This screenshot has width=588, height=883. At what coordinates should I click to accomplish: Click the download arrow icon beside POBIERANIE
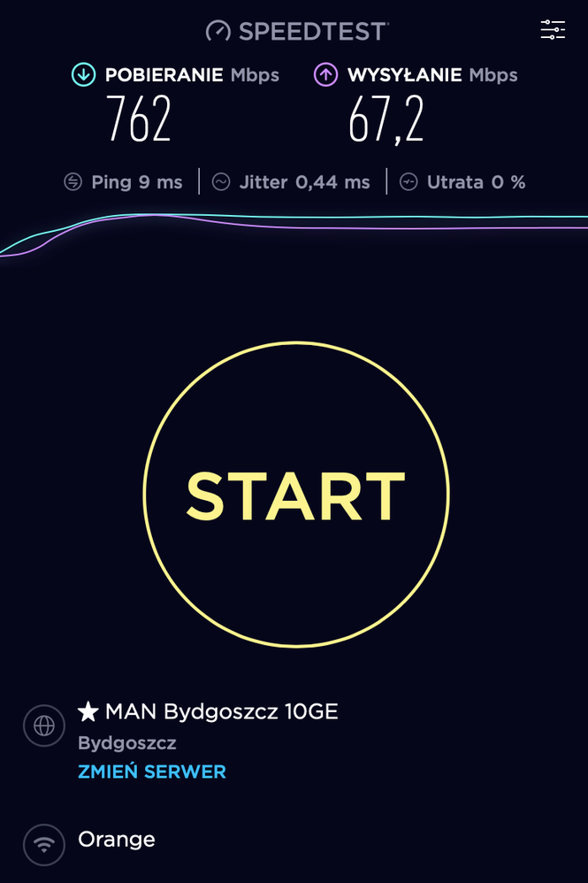84,74
